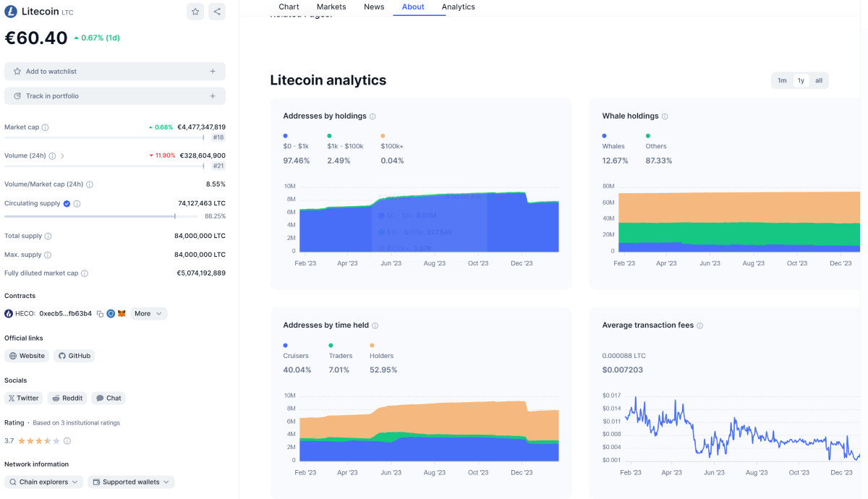Viewport: 868px width, 499px height.
Task: Click the plus icon on Track in portfolio
Action: pos(213,96)
